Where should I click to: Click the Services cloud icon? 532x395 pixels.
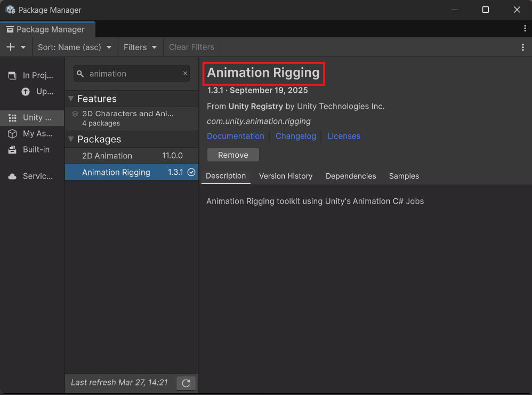12,176
